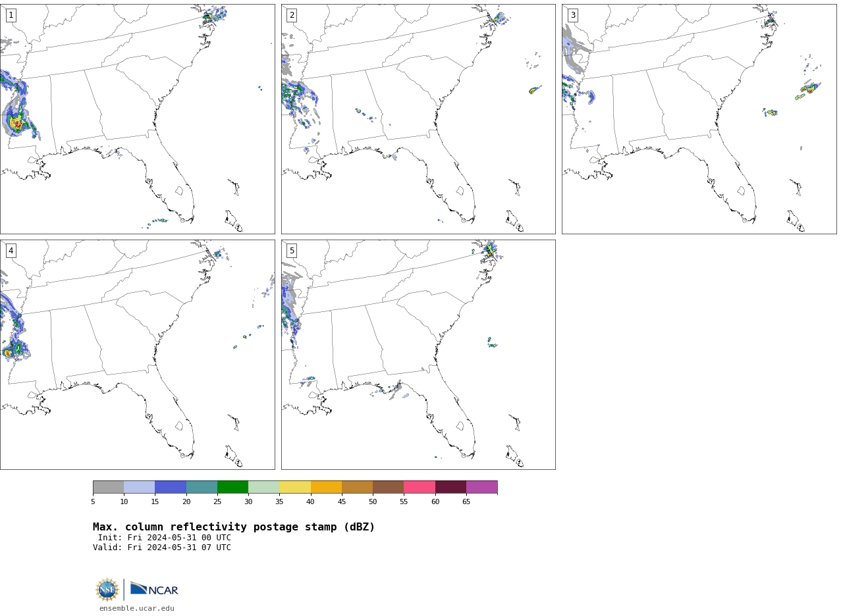Click the pale green 30-35 dBZ swatch
The height and width of the screenshot is (616, 843).
point(263,487)
